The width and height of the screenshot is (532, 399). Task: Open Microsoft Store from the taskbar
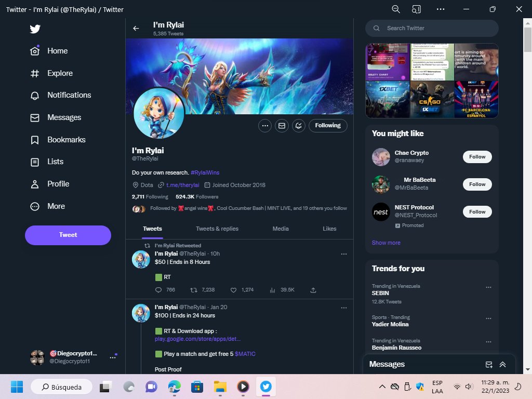coord(197,387)
